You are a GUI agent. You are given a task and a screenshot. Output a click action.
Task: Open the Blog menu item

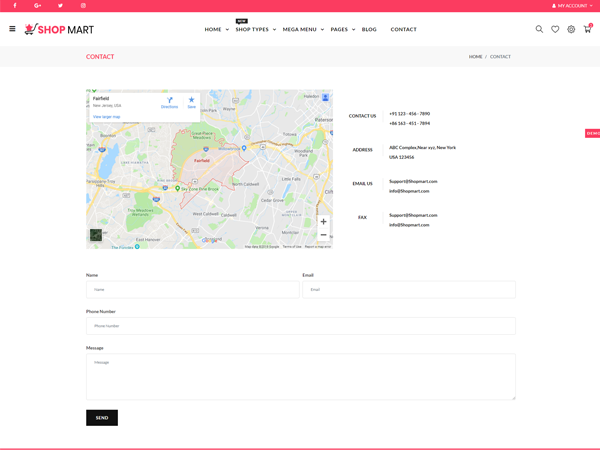[369, 29]
